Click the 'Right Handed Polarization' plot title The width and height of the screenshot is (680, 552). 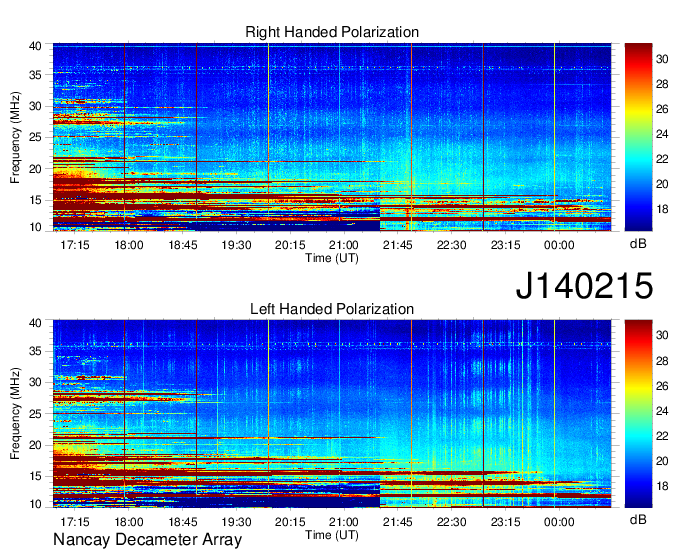[x=332, y=32]
